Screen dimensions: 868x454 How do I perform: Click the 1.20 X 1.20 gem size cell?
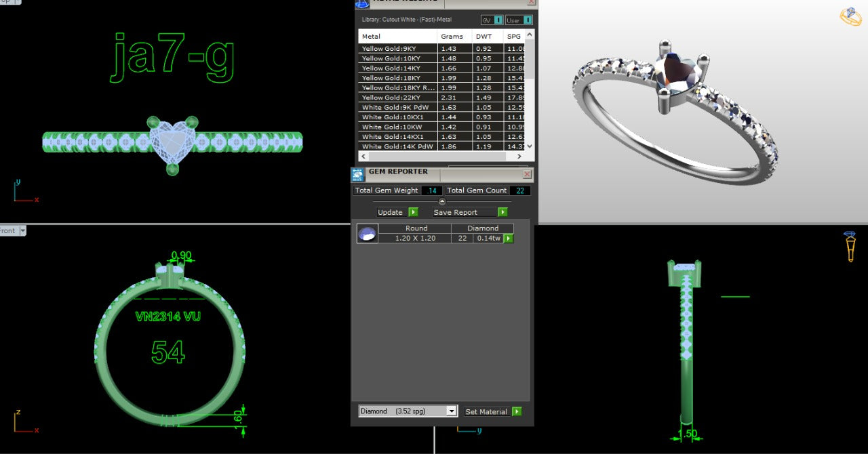[x=414, y=239]
